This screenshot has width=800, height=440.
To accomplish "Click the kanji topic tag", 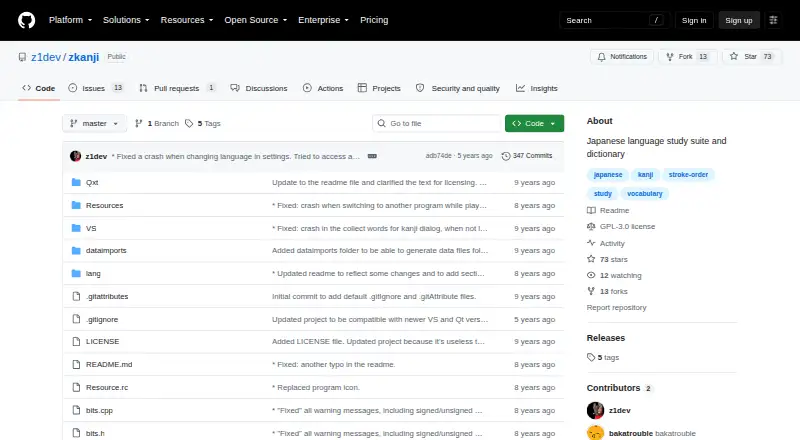I will pyautogui.click(x=645, y=175).
